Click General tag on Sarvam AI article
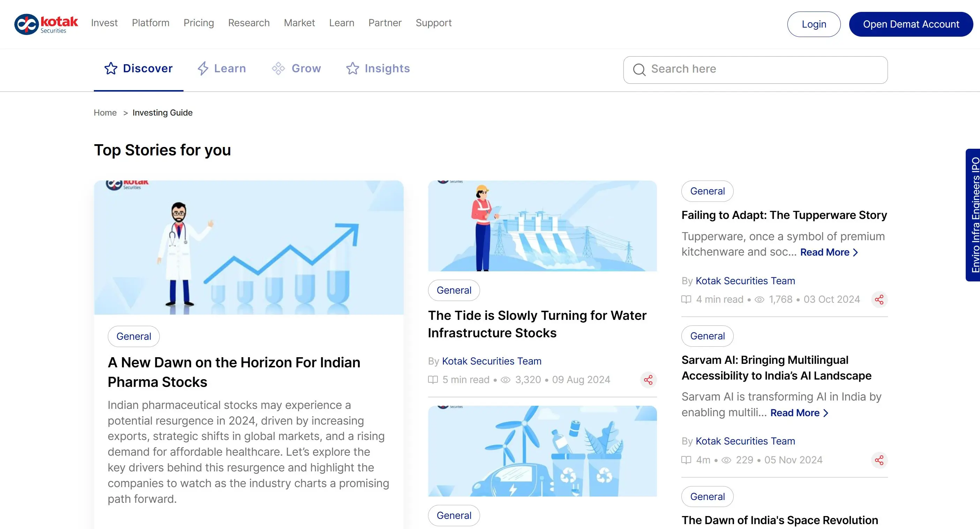The width and height of the screenshot is (980, 529). [707, 336]
